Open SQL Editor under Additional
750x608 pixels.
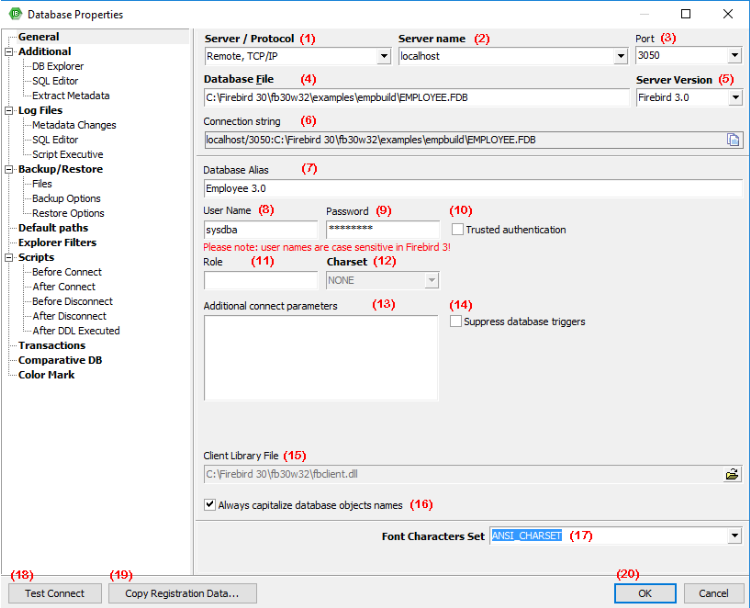pos(55,81)
